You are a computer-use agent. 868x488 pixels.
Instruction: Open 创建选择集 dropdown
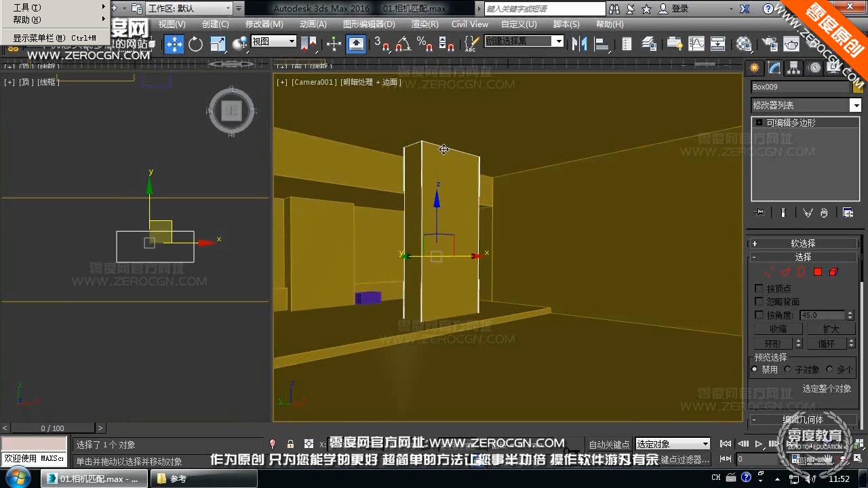coord(524,41)
